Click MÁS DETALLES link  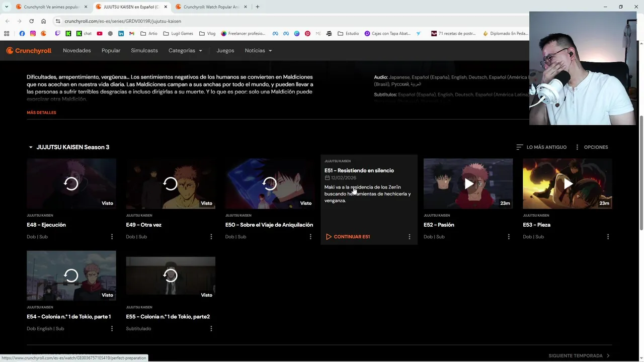41,113
